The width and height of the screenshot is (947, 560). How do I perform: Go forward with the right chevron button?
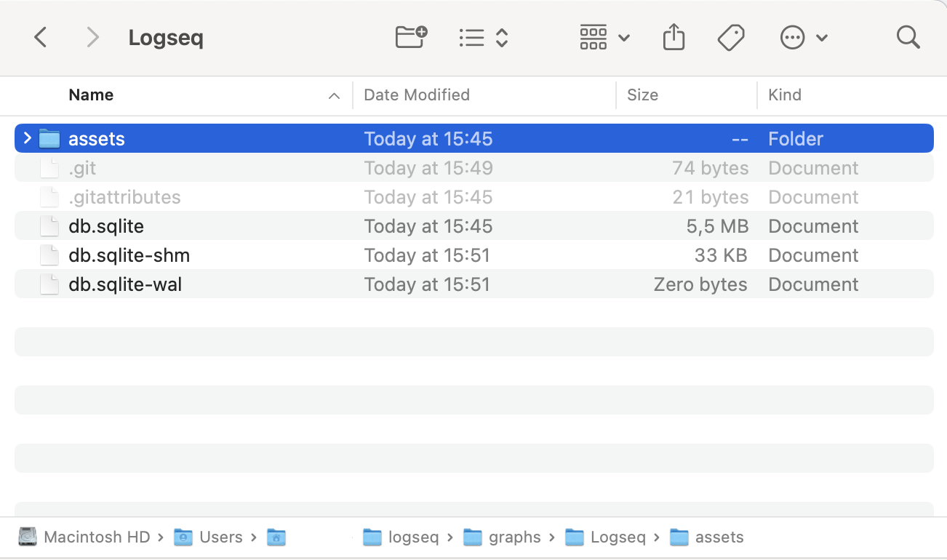point(92,37)
